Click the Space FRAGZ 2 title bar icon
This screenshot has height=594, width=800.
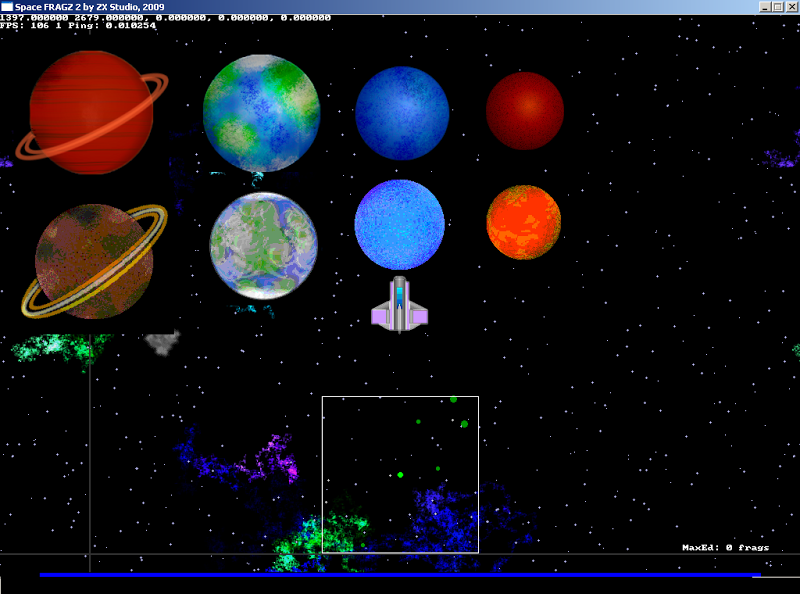click(x=7, y=7)
